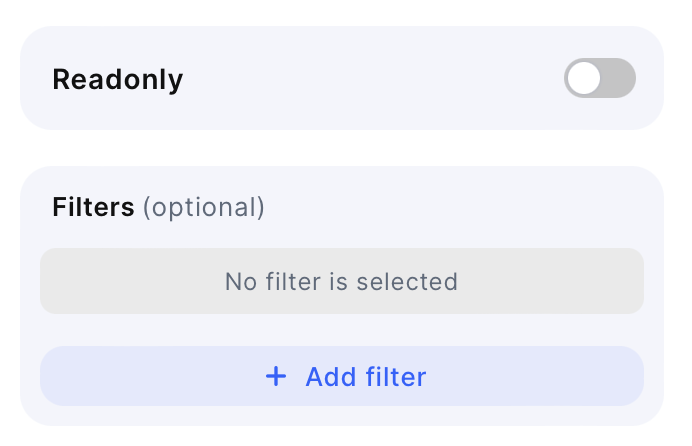692x446 pixels.
Task: Click the white knob of Readonly switch
Action: click(x=584, y=78)
